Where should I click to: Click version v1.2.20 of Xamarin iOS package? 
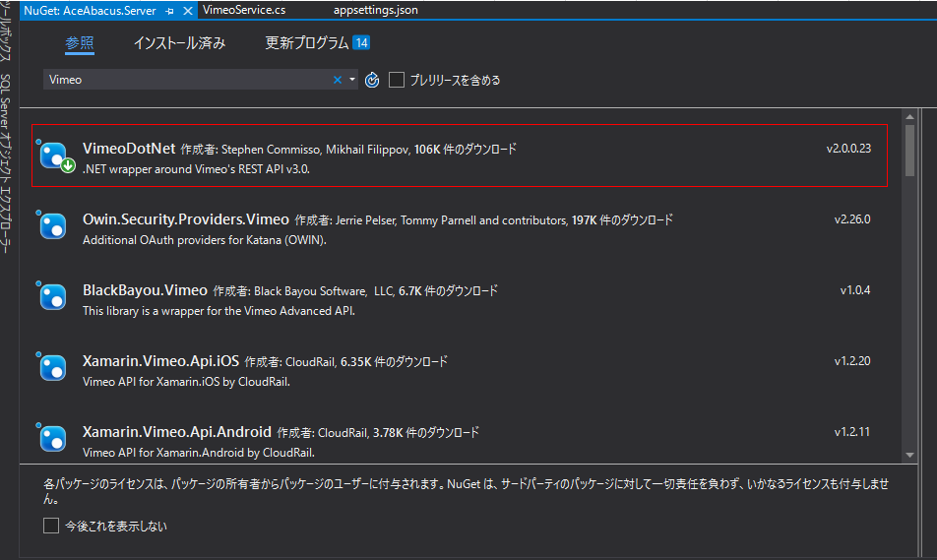pos(852,361)
